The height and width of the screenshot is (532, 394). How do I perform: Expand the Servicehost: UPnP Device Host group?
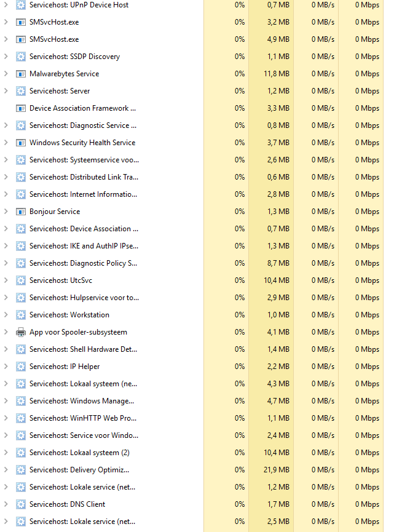(6, 5)
